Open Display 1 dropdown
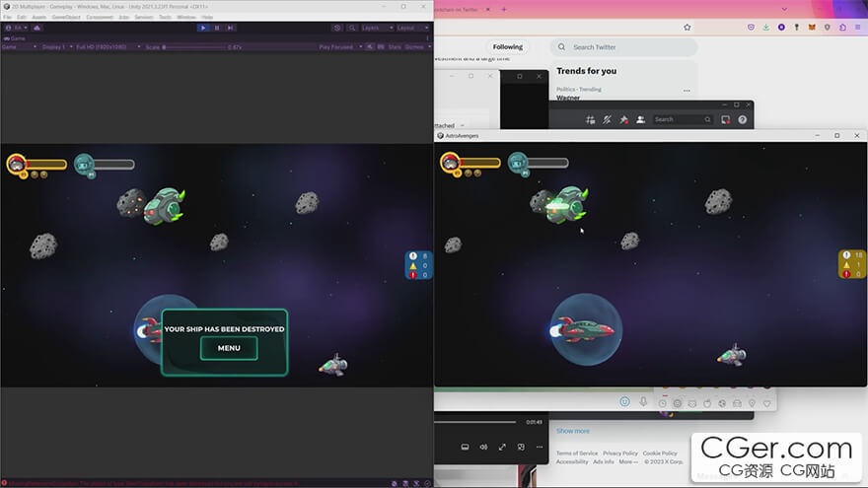This screenshot has width=868, height=488. pyautogui.click(x=57, y=47)
